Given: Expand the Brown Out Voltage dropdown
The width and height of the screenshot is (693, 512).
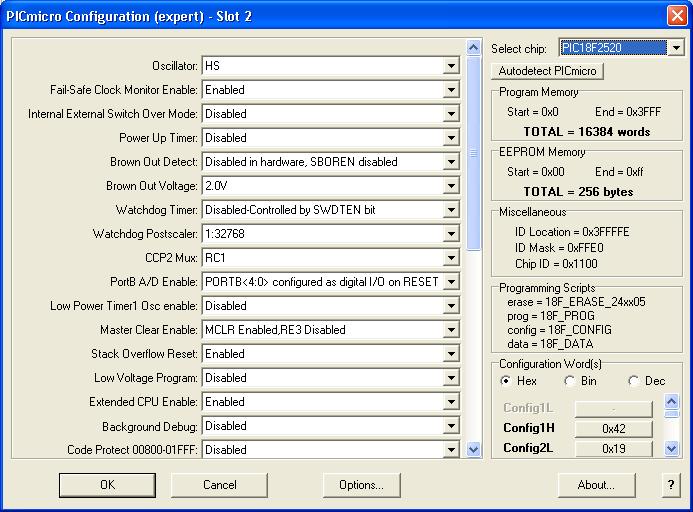Looking at the screenshot, I should click(452, 186).
